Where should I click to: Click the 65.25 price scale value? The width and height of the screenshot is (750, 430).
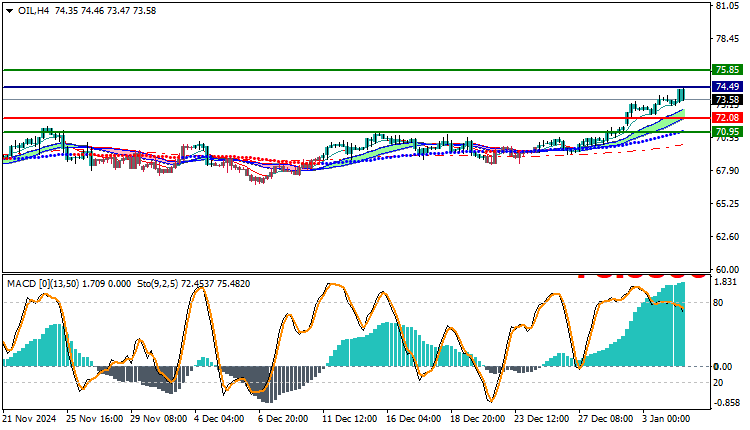(727, 204)
